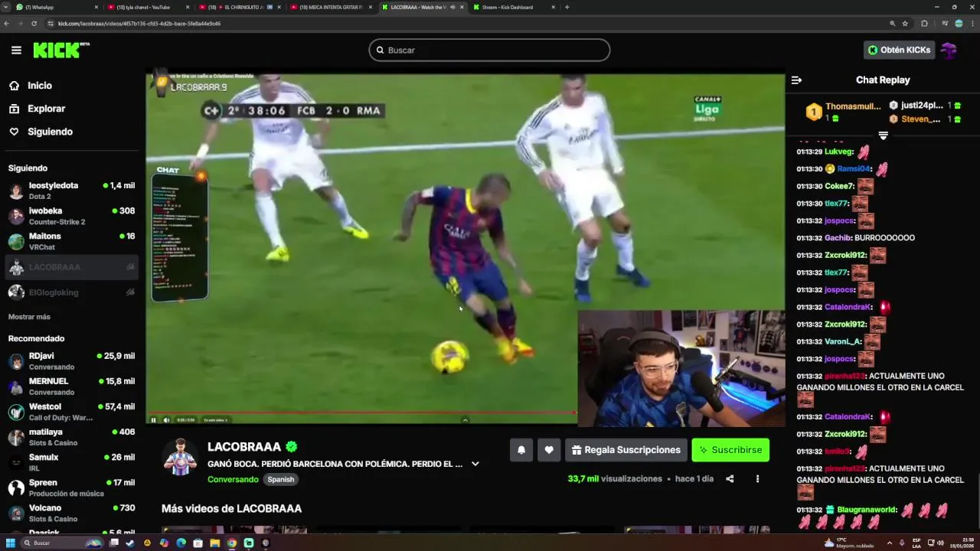980x551 pixels.
Task: Open browser zoom magnifier icon
Action: [892, 24]
